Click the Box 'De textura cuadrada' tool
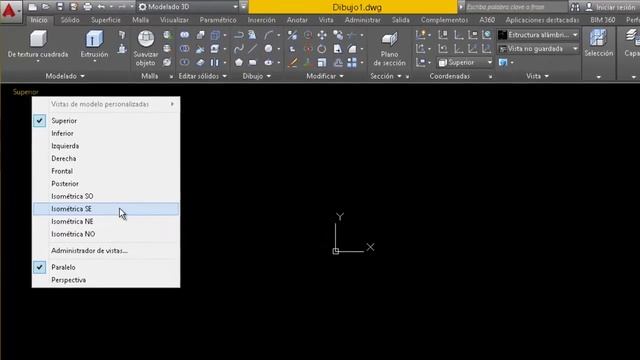The image size is (640, 360). coord(38,39)
